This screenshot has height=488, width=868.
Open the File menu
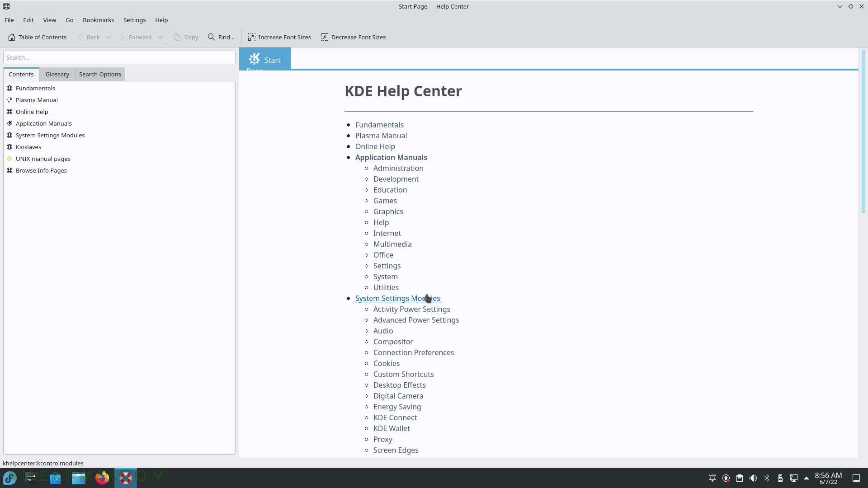(x=9, y=20)
